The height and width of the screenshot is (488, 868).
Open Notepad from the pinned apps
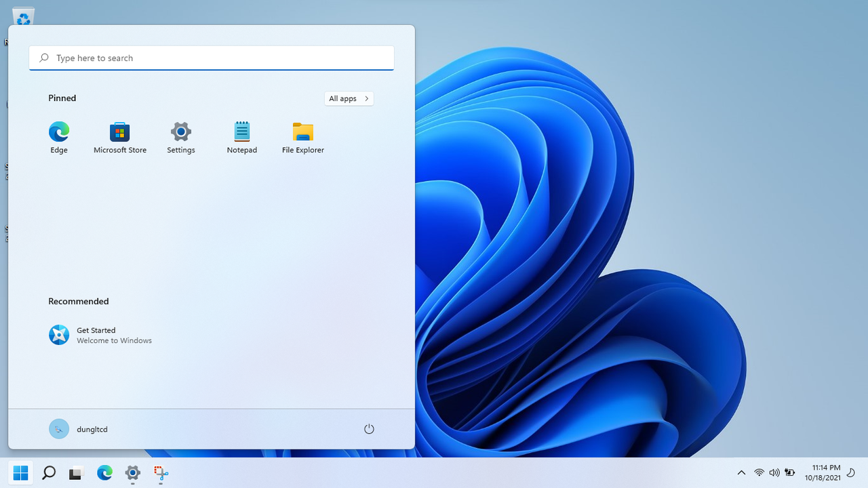coord(241,132)
